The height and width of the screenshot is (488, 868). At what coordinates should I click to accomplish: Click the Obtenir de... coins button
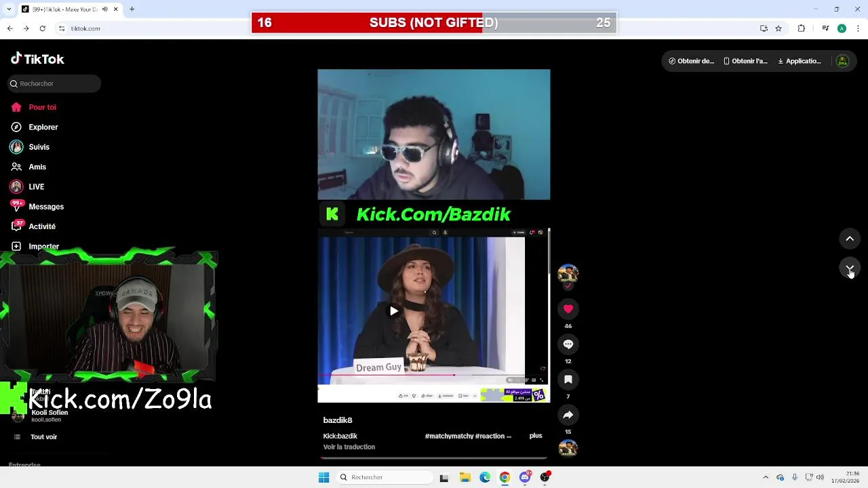[691, 61]
